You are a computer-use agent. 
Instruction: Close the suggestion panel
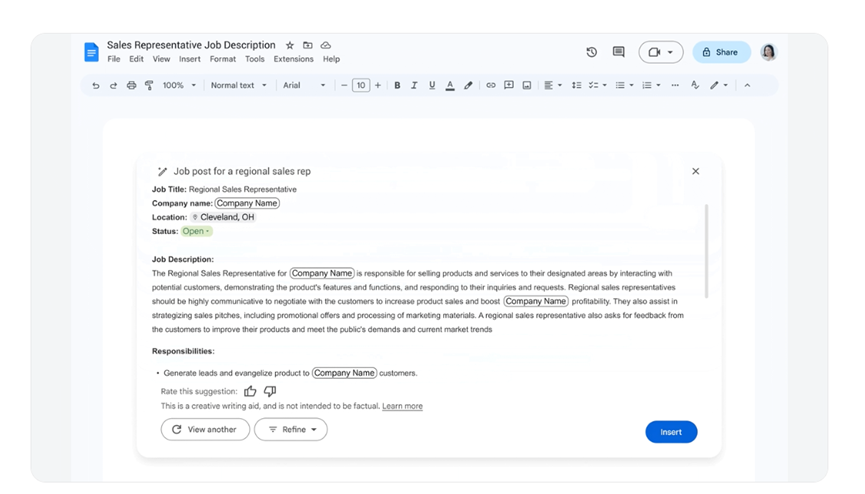[x=696, y=171]
